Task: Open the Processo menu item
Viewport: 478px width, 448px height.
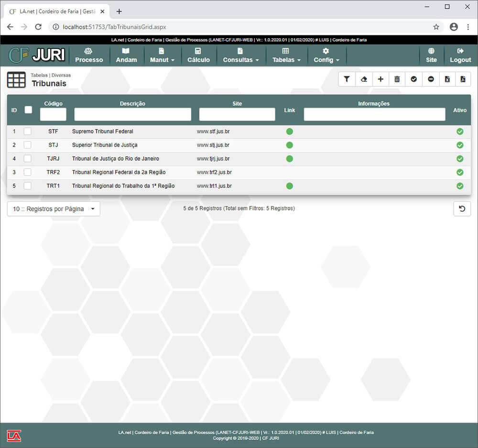Action: [x=89, y=55]
